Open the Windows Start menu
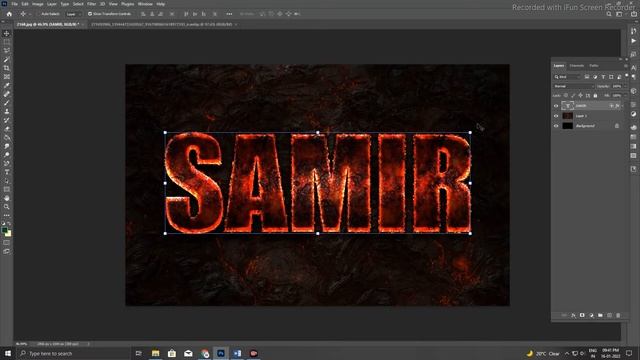This screenshot has width=640, height=360. [7, 353]
